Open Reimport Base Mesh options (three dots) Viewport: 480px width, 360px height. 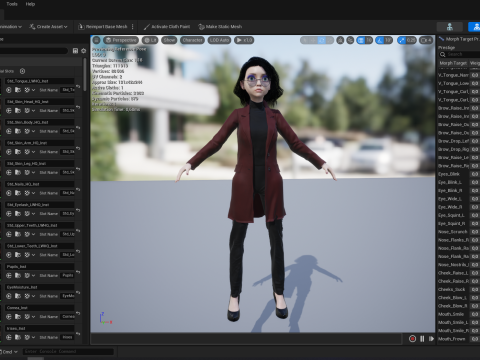(x=133, y=27)
